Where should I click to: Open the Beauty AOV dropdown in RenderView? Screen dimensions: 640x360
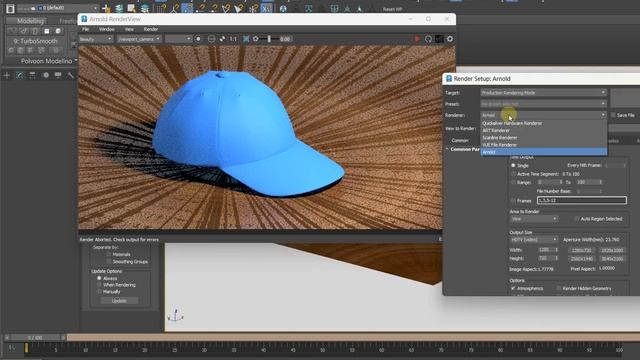tap(96, 39)
